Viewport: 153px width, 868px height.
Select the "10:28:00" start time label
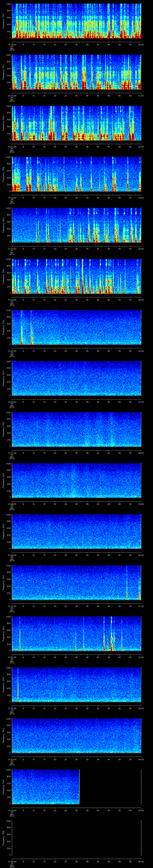pyautogui.click(x=12, y=504)
